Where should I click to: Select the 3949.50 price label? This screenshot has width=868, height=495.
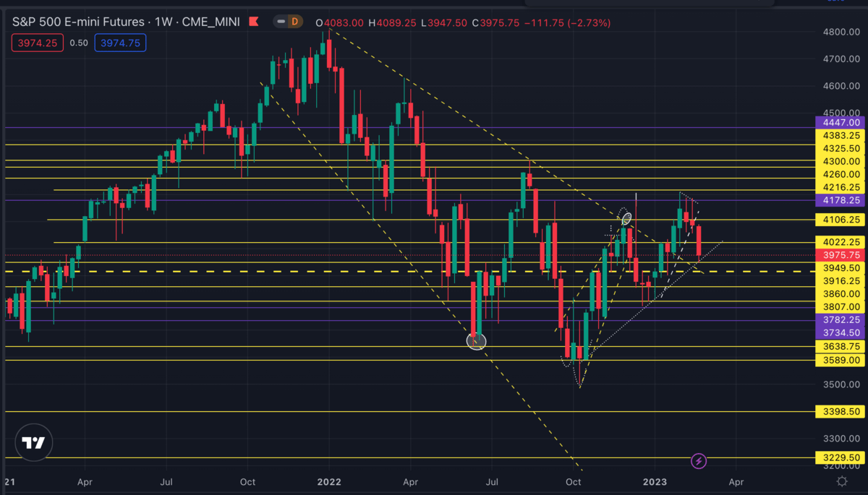point(840,268)
